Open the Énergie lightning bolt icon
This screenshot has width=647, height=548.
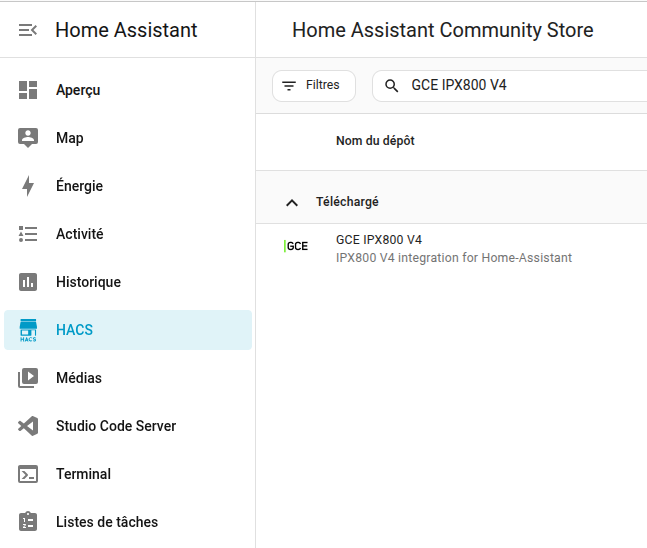point(28,186)
